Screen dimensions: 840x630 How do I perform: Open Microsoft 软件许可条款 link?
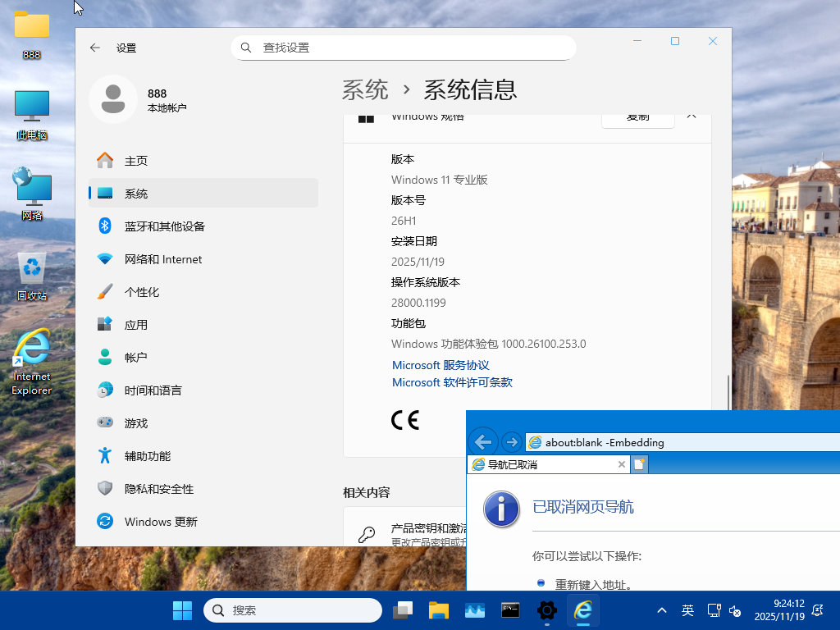[x=452, y=382]
